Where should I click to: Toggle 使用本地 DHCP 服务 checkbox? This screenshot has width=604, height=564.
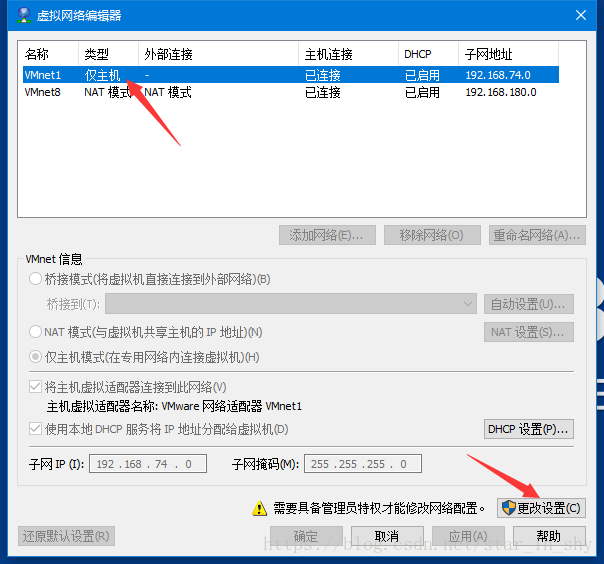click(x=35, y=428)
